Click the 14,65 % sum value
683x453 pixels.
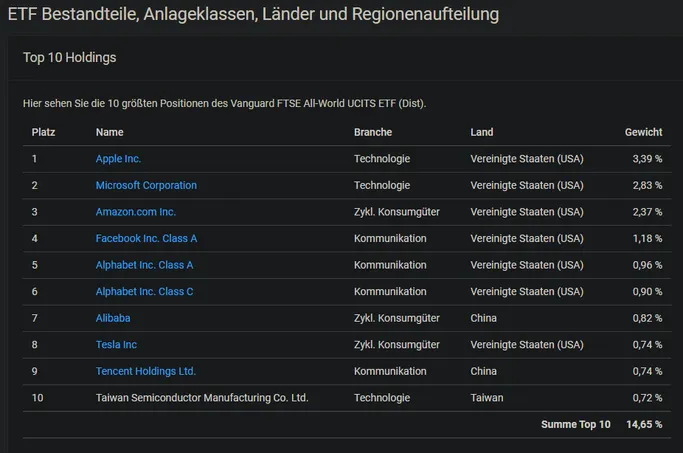point(644,425)
